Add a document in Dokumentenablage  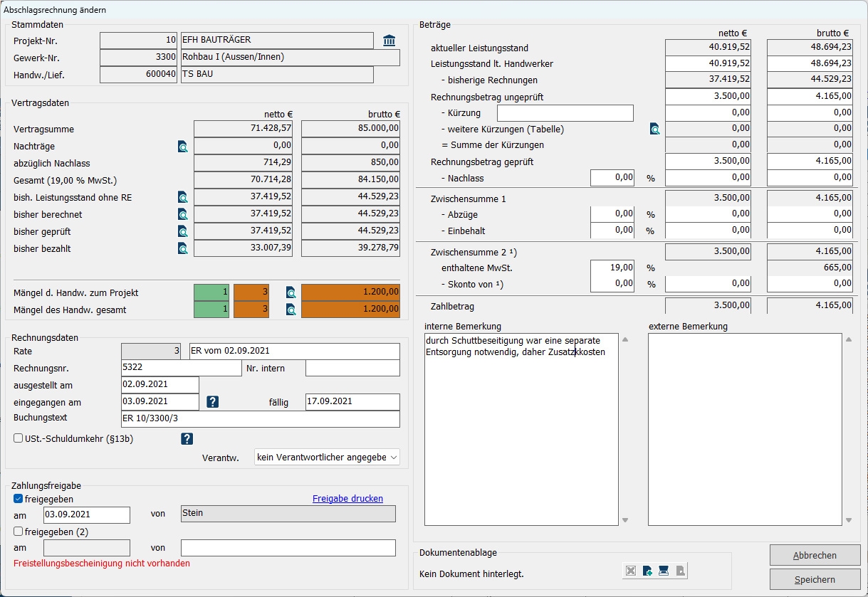pyautogui.click(x=647, y=571)
